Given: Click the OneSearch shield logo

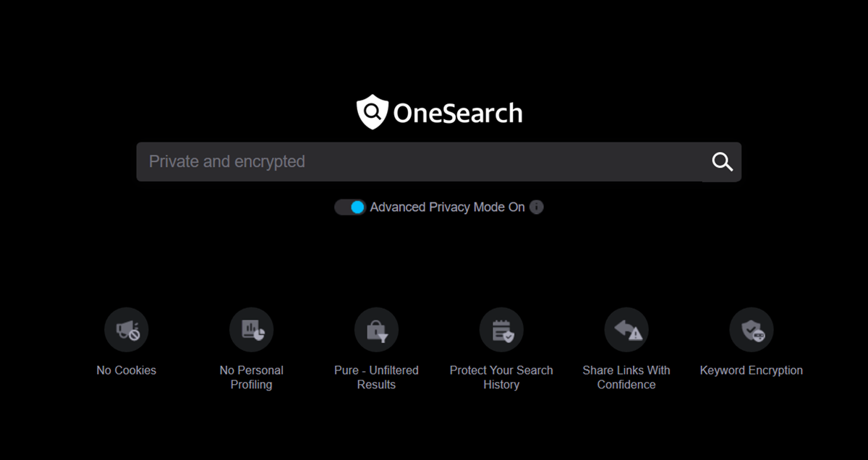Looking at the screenshot, I should point(373,112).
